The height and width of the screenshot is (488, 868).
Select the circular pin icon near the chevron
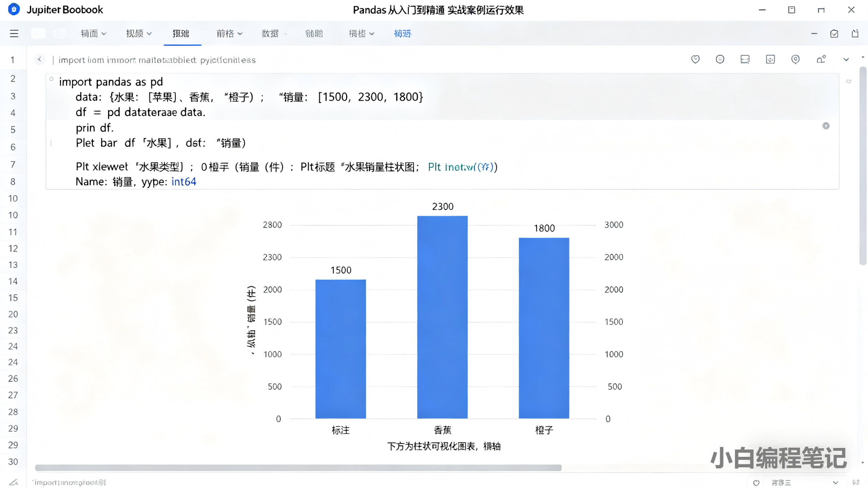click(795, 59)
